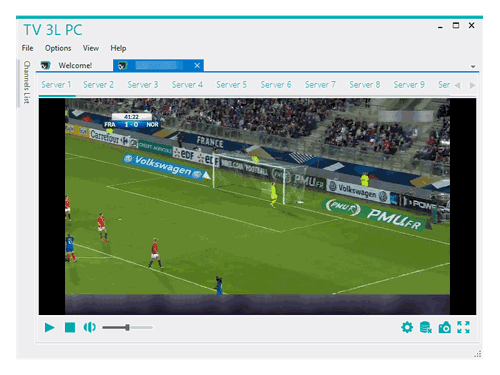Click the Play button
Viewport: 500px width, 375px height.
pos(50,328)
